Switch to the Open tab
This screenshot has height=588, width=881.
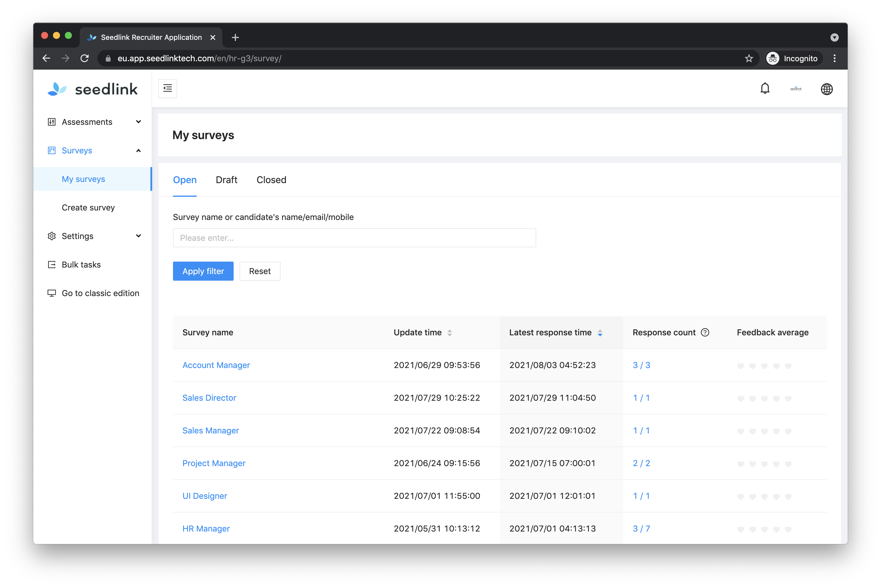coord(185,180)
